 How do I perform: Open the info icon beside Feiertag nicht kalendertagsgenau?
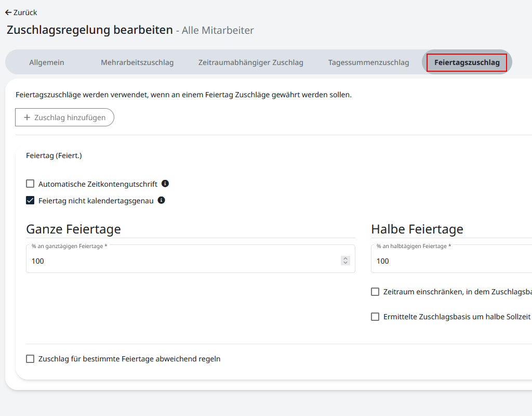click(161, 200)
